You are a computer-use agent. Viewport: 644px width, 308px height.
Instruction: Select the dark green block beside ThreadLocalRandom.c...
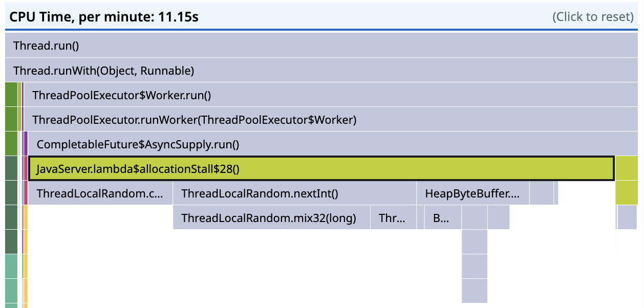(x=11, y=193)
